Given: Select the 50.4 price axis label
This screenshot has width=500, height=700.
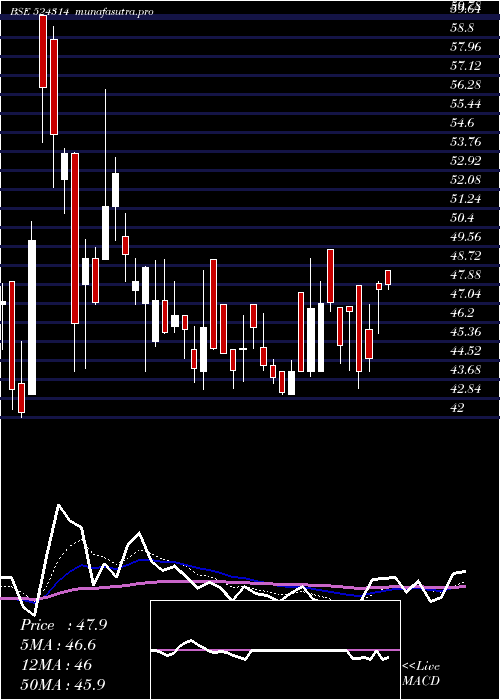Looking at the screenshot, I should click(463, 218).
